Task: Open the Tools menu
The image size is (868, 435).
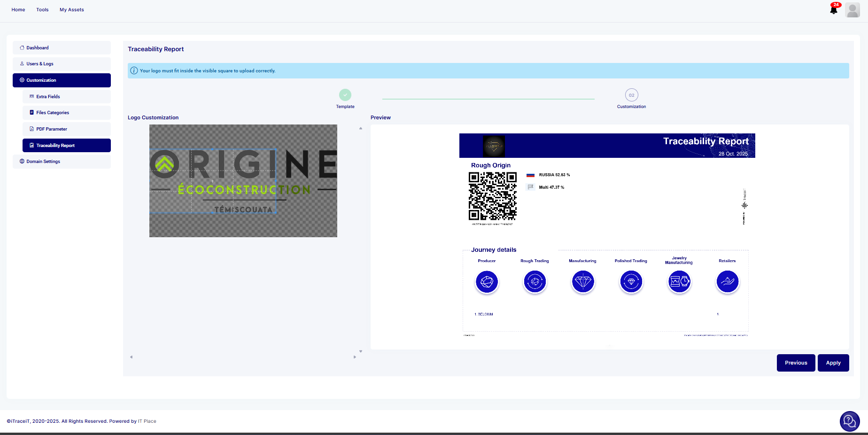Action: (42, 10)
